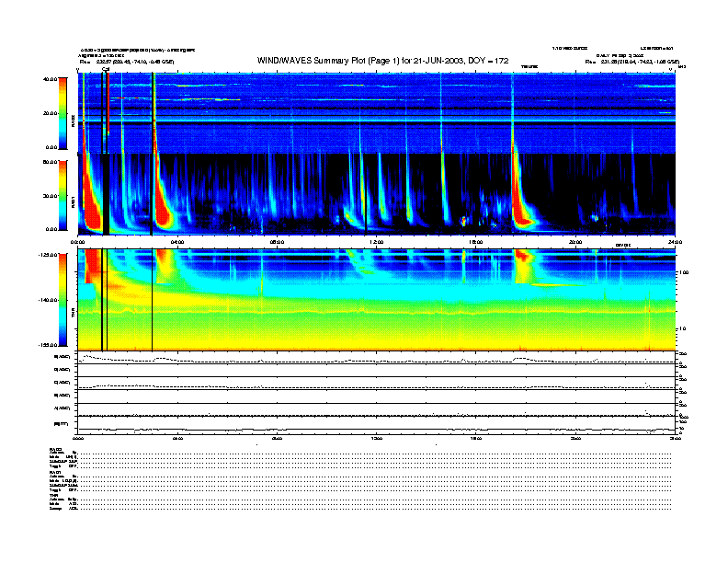Select the 24:00 label under RAD1 panel
Viewport: 728px width, 563px height.
(674, 242)
